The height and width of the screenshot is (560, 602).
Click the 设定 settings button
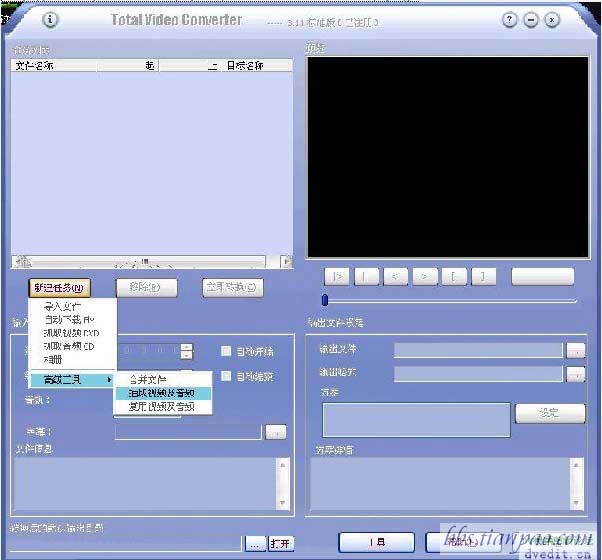550,413
